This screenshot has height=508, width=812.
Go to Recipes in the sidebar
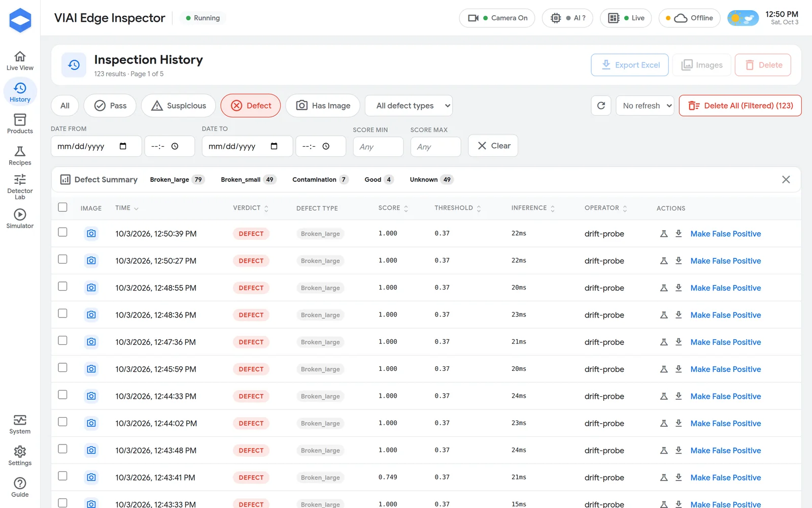click(20, 156)
